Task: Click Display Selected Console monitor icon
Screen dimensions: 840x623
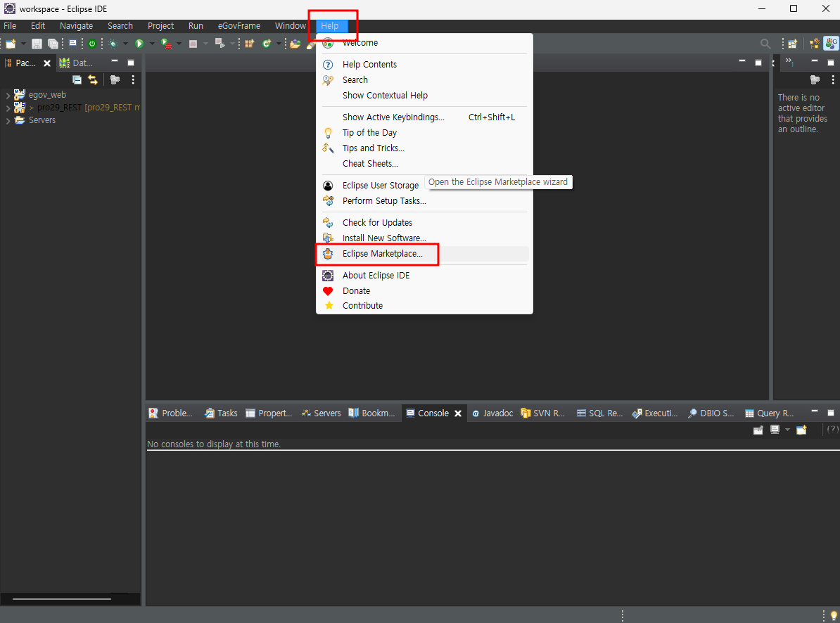Action: [775, 430]
